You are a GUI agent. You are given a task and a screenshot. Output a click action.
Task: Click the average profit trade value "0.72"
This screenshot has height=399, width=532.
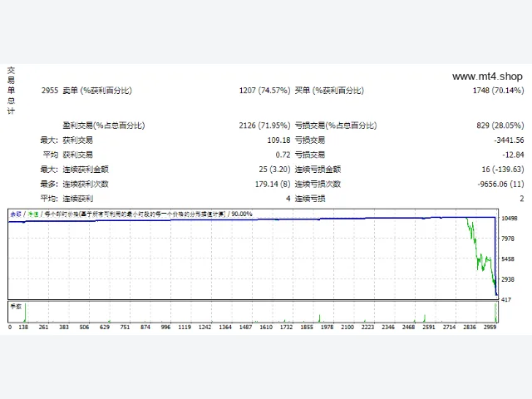pos(283,155)
